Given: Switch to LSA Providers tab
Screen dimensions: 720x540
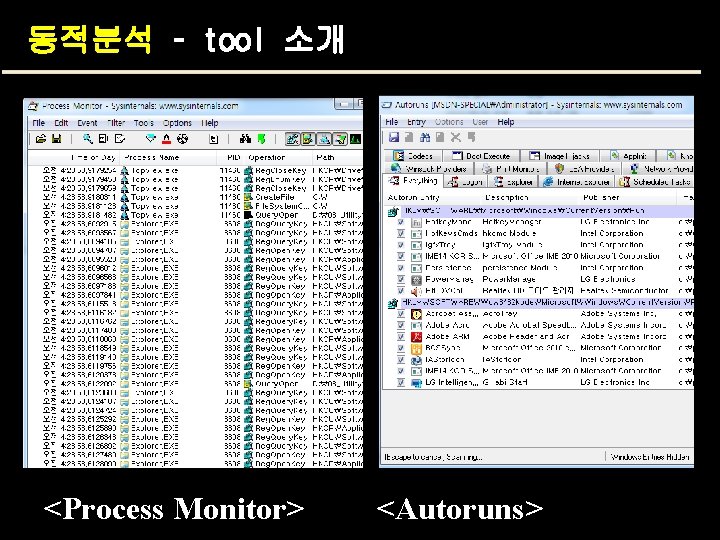Looking at the screenshot, I should point(585,169).
